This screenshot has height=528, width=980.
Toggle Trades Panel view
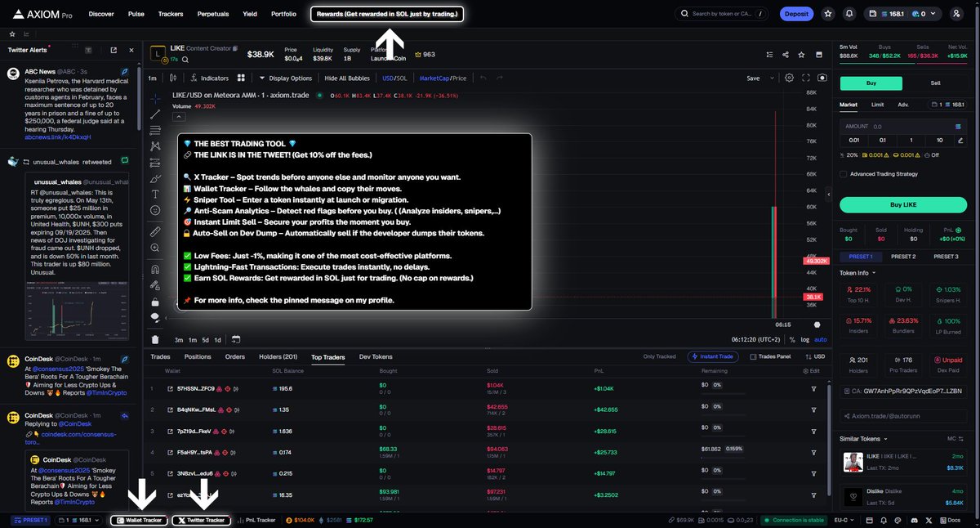point(769,357)
